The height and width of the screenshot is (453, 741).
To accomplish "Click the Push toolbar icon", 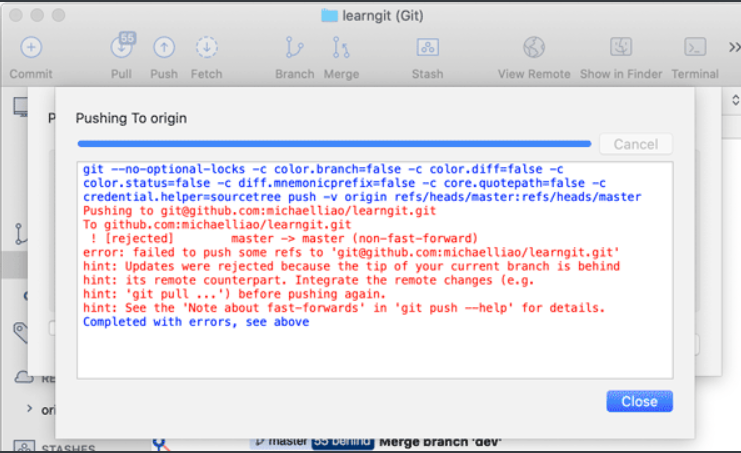I will 164,48.
